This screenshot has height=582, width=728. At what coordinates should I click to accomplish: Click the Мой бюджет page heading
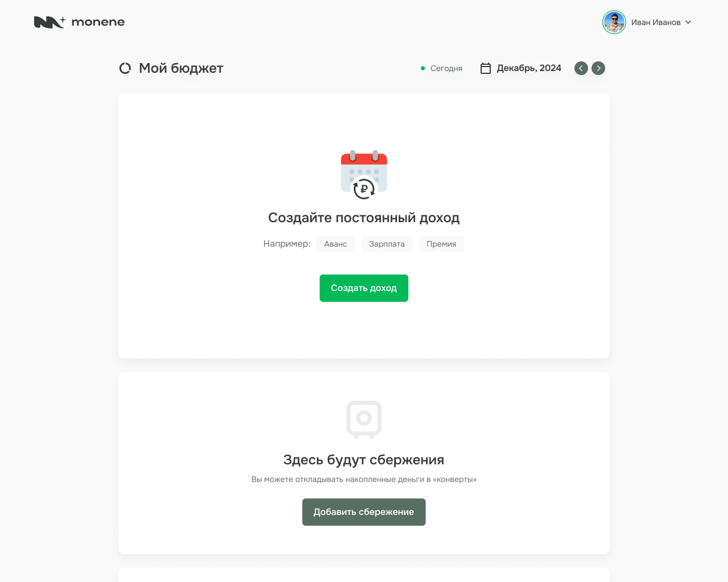tap(181, 68)
